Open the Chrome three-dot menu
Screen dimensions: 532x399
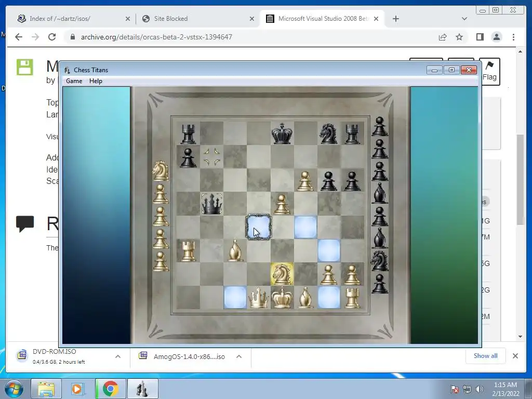513,37
